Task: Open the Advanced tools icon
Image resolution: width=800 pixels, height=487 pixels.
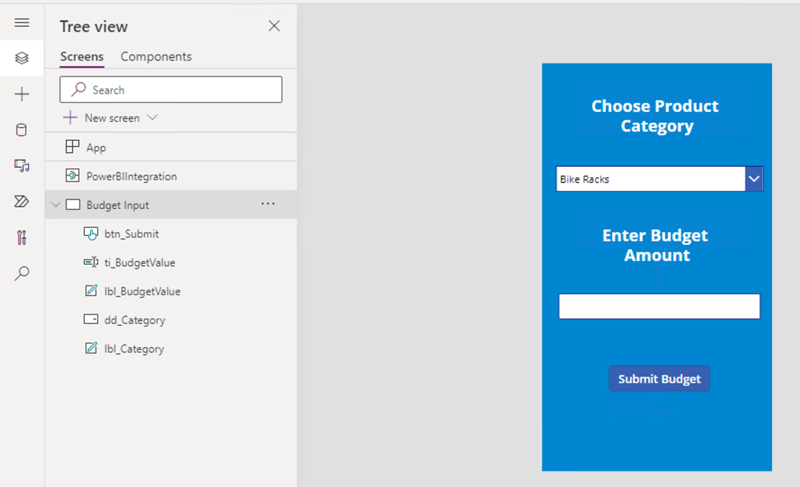Action: pyautogui.click(x=21, y=237)
